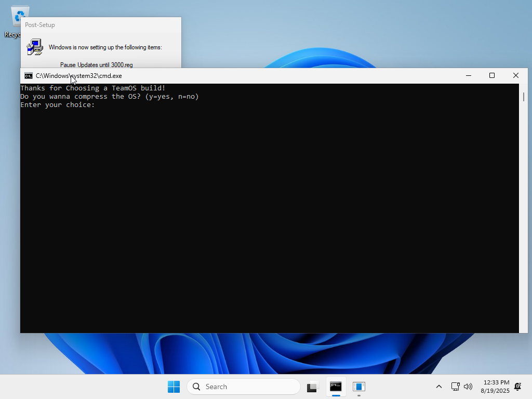Open the network status tray icon

pyautogui.click(x=455, y=387)
